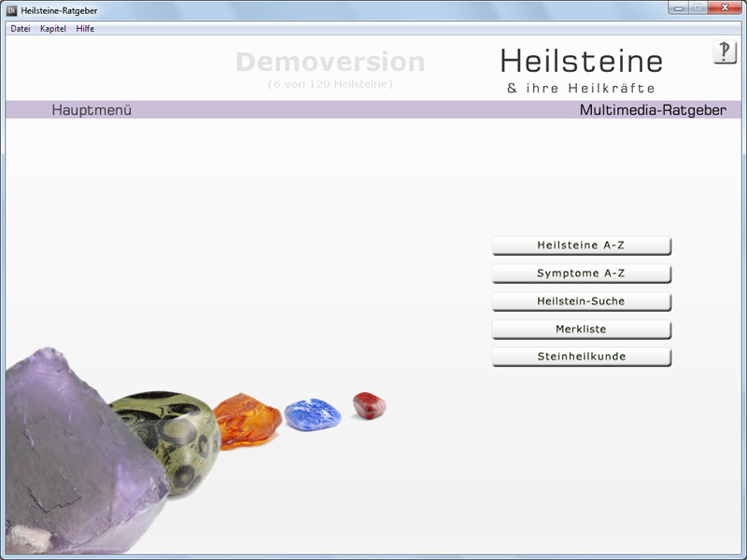This screenshot has height=560, width=747.
Task: Minimize the Heilsteine-Ratgeber window
Action: [677, 8]
